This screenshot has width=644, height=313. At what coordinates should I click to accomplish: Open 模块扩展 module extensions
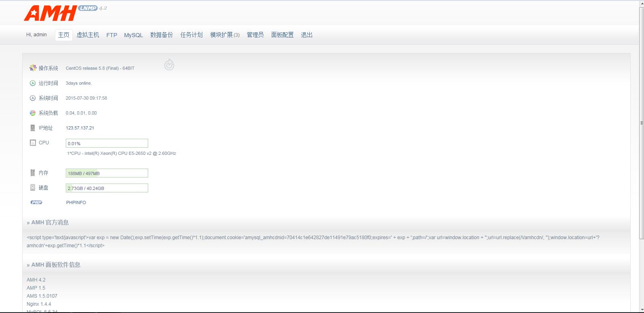(224, 35)
